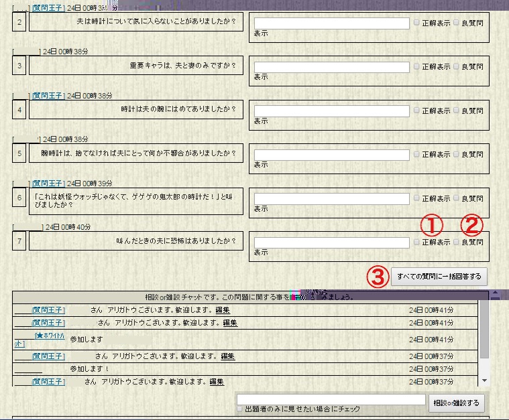Viewport: 509px width, 420px height.
Task: Enable 正解表示 checkbox for question 3
Action: (x=416, y=66)
